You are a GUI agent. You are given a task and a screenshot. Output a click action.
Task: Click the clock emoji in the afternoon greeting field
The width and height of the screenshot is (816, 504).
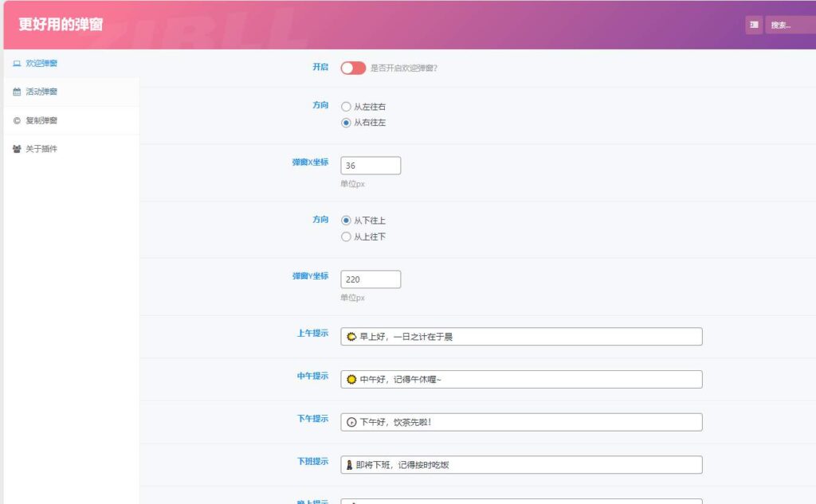349,421
